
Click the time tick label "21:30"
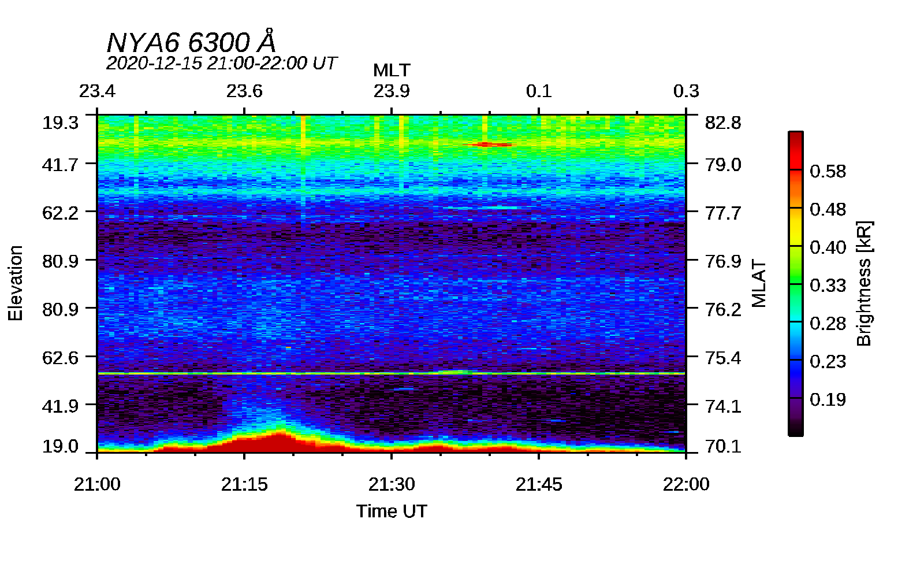tap(392, 484)
